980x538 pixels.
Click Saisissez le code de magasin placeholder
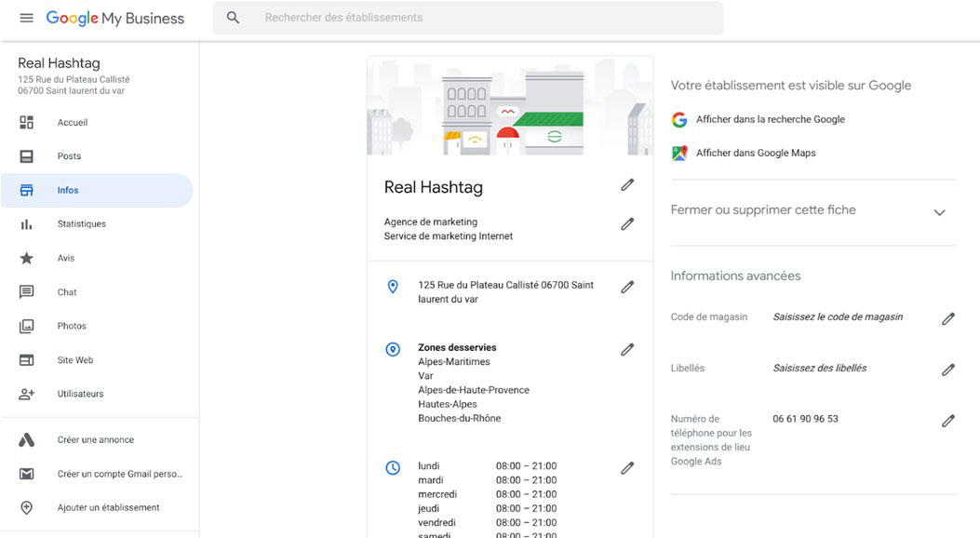click(x=838, y=316)
